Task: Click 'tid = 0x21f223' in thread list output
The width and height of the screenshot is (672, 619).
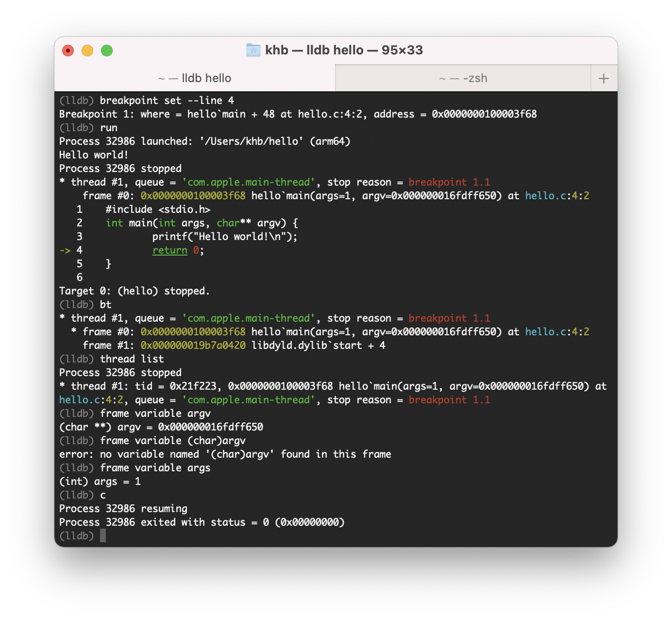Action: pyautogui.click(x=179, y=386)
